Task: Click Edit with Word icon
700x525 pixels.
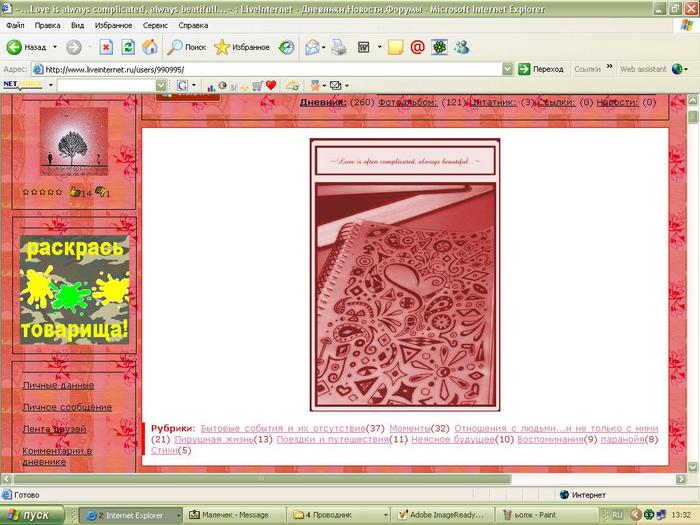Action: tap(363, 47)
